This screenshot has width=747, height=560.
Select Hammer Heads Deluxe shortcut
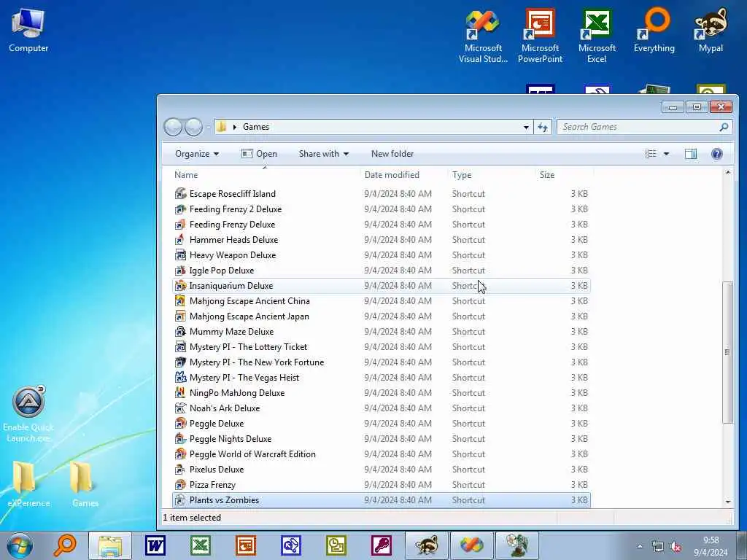point(381,239)
